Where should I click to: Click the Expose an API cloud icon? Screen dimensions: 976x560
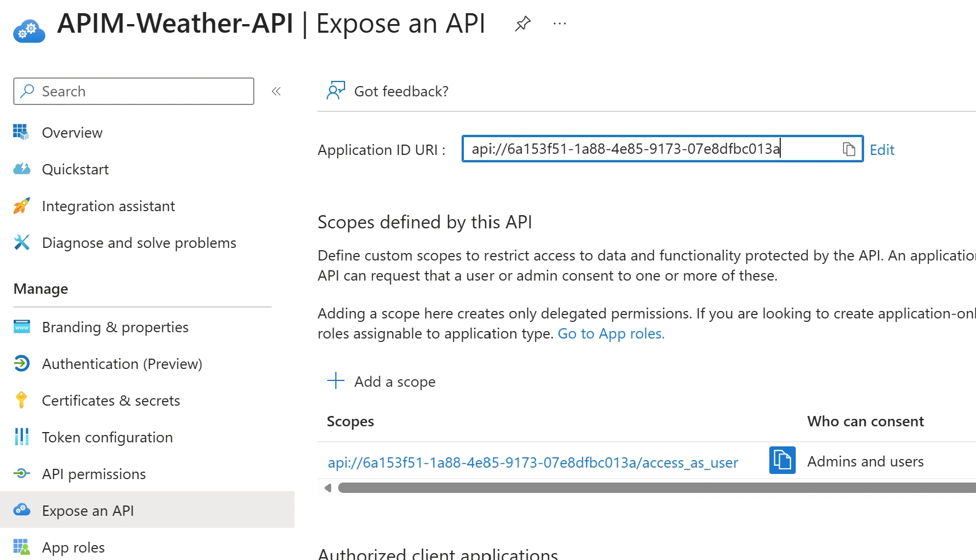pos(21,510)
